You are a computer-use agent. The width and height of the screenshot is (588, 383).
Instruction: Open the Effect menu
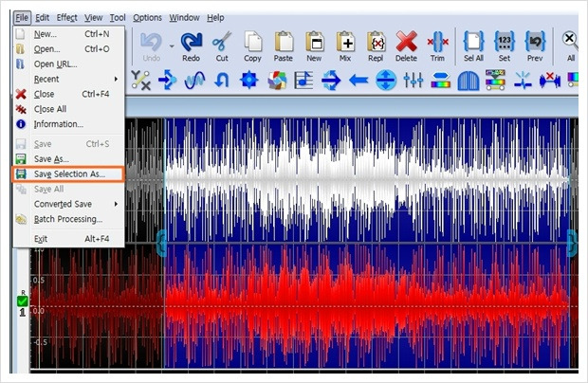[66, 18]
